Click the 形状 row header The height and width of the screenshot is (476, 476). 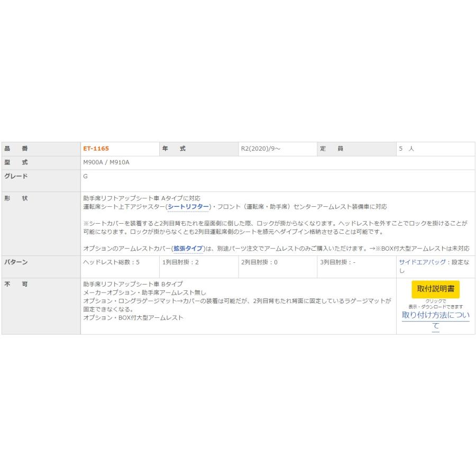(16, 198)
